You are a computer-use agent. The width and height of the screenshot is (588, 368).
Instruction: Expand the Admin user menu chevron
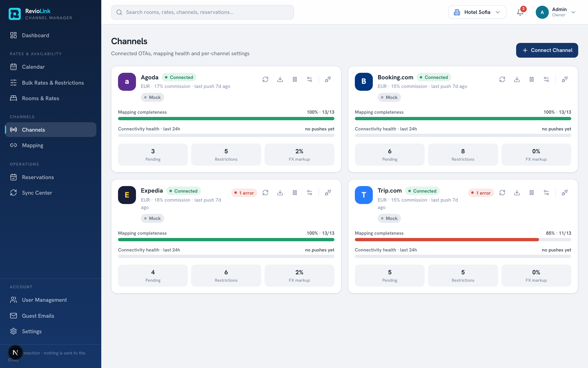coord(573,12)
